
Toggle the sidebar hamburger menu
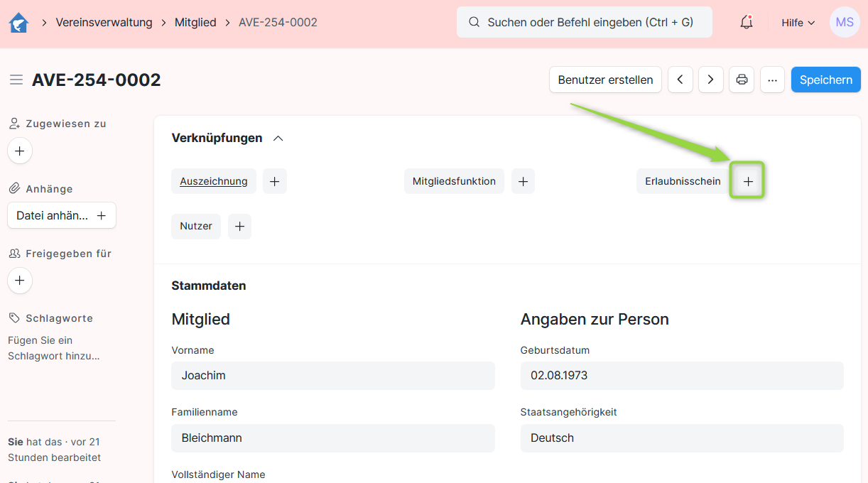pos(16,80)
